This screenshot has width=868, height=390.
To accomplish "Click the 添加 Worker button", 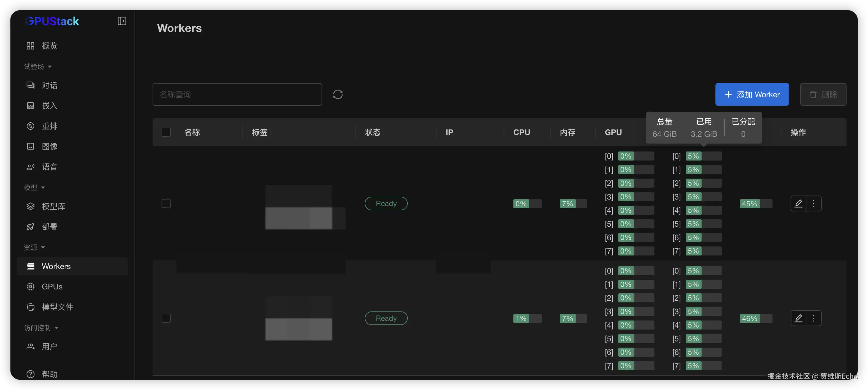I will coord(752,94).
